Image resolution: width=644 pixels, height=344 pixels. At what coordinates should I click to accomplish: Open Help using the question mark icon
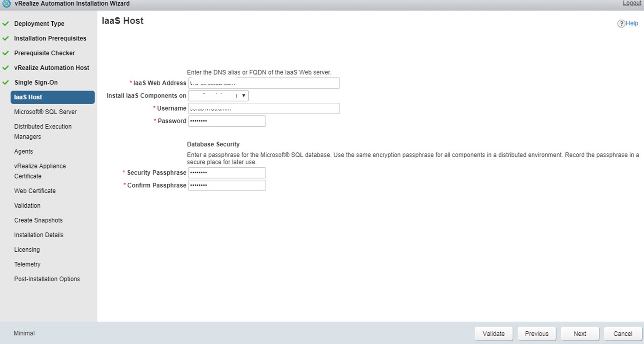point(621,24)
